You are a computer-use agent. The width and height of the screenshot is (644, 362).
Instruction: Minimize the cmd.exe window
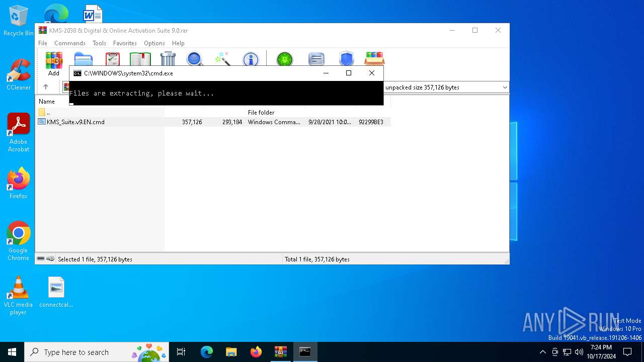pyautogui.click(x=326, y=73)
